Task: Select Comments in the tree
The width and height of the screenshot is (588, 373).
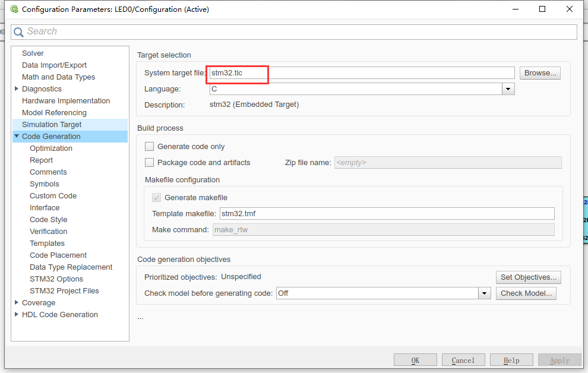Action: 48,172
